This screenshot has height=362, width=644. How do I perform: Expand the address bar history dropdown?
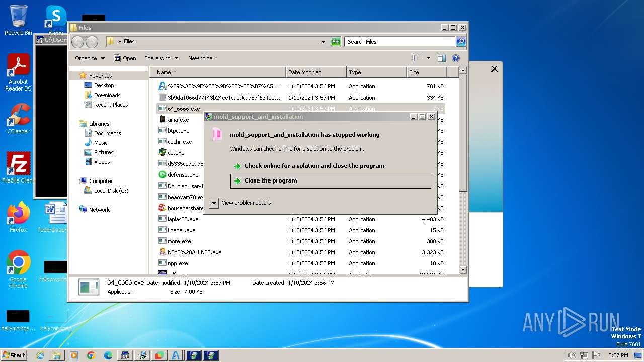point(323,42)
